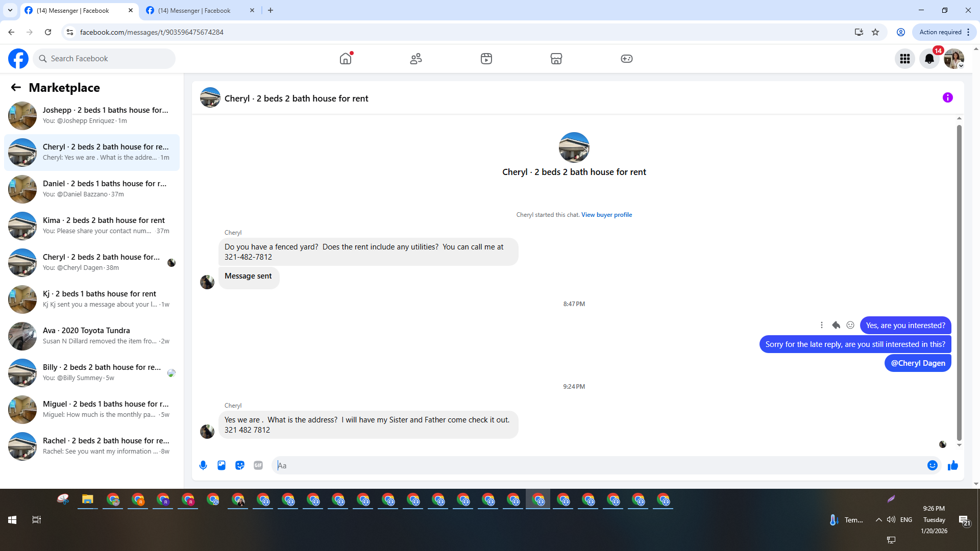Open the Marketplace storefront icon
The width and height of the screenshot is (980, 551).
tap(556, 59)
